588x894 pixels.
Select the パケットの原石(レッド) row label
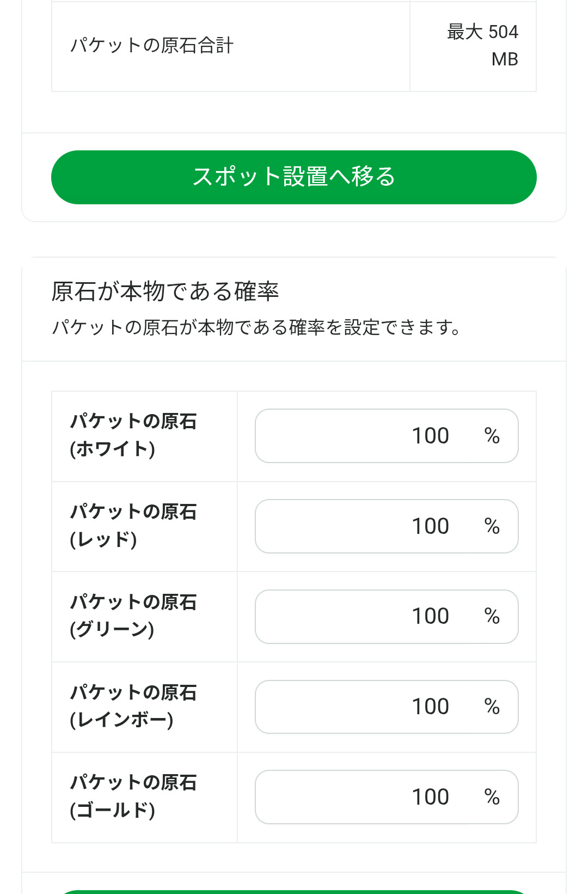click(x=133, y=526)
